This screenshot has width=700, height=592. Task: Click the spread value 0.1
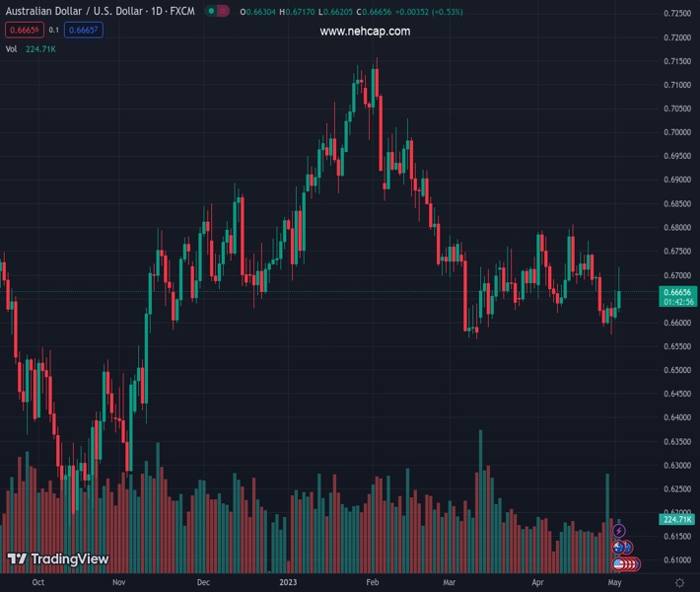click(54, 30)
